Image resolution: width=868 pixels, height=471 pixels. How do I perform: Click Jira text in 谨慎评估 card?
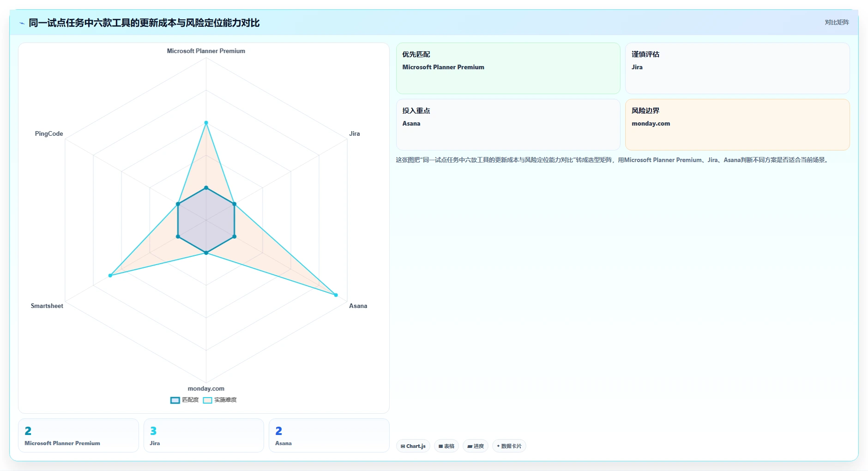(x=637, y=67)
